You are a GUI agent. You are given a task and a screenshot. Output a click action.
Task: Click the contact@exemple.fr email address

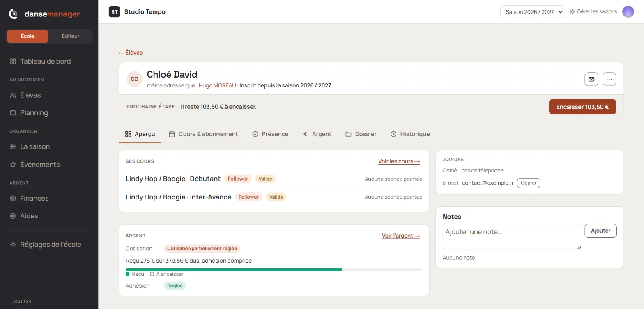488,183
